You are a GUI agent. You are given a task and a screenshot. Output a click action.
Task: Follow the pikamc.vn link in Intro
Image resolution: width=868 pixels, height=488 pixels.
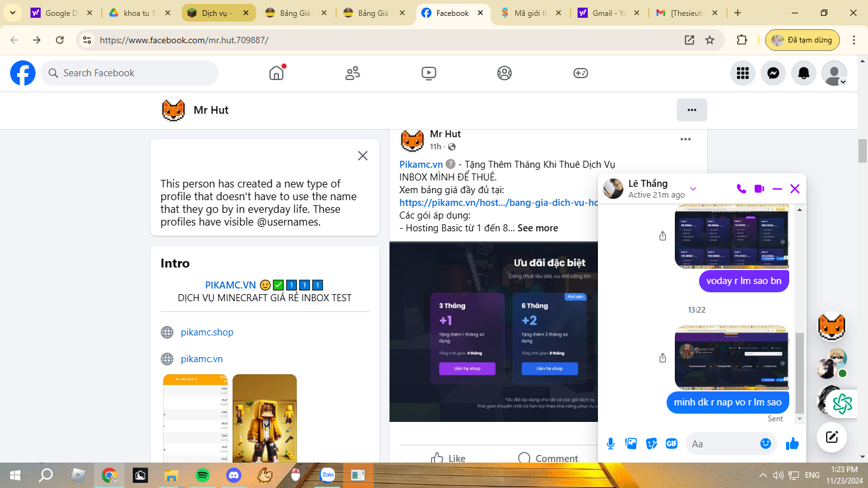click(202, 359)
